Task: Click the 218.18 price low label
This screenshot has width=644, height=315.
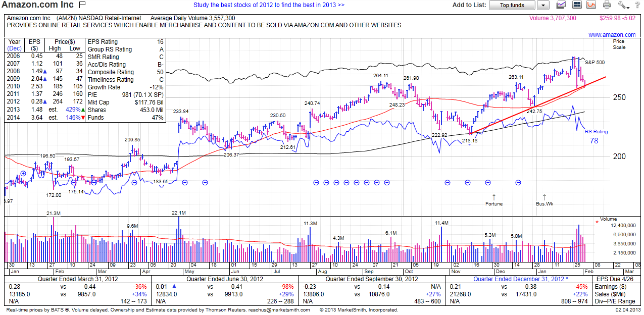Action: (x=470, y=141)
